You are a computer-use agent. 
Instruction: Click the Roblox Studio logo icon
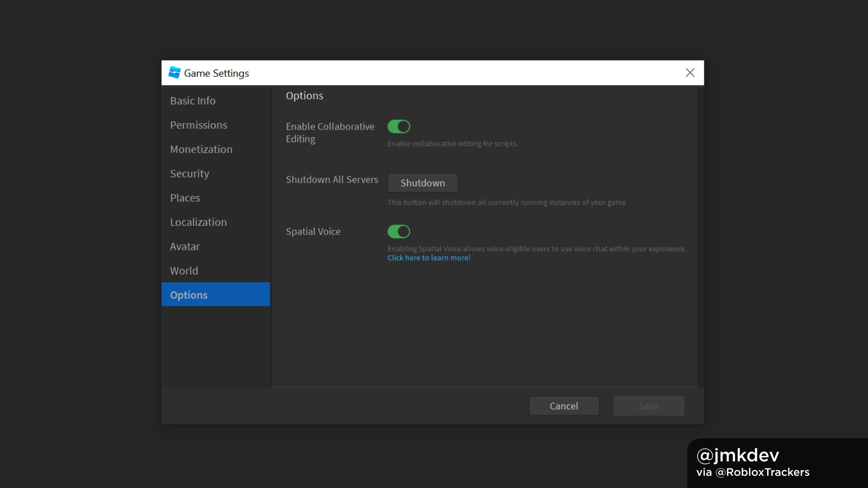click(174, 73)
